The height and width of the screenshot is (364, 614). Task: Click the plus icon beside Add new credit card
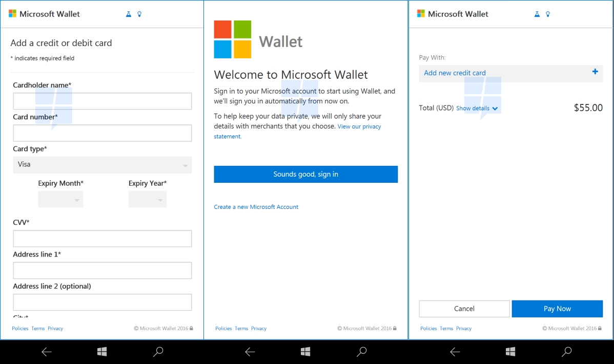pyautogui.click(x=595, y=72)
